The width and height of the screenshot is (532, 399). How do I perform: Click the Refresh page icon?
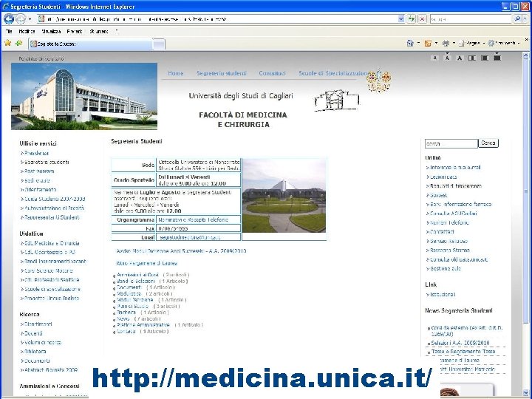point(412,19)
